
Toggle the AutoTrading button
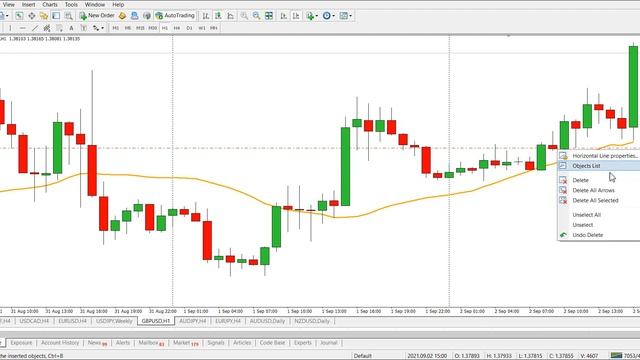tap(175, 16)
